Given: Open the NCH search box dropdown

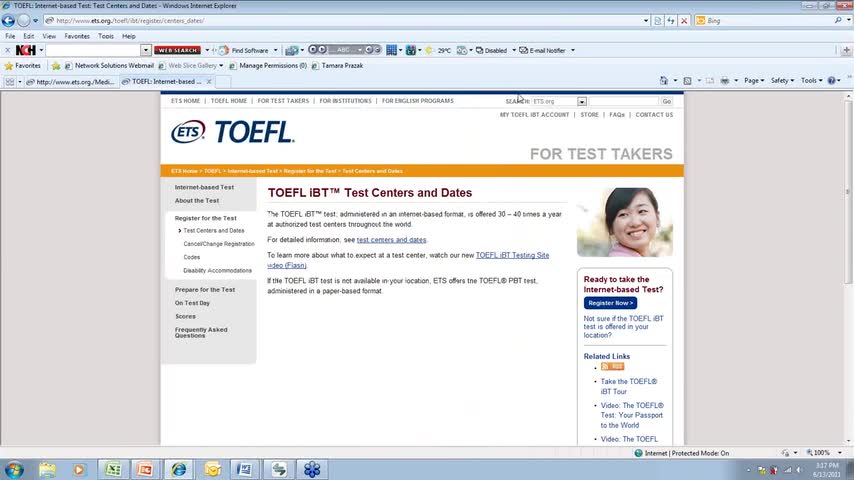Looking at the screenshot, I should tap(145, 50).
